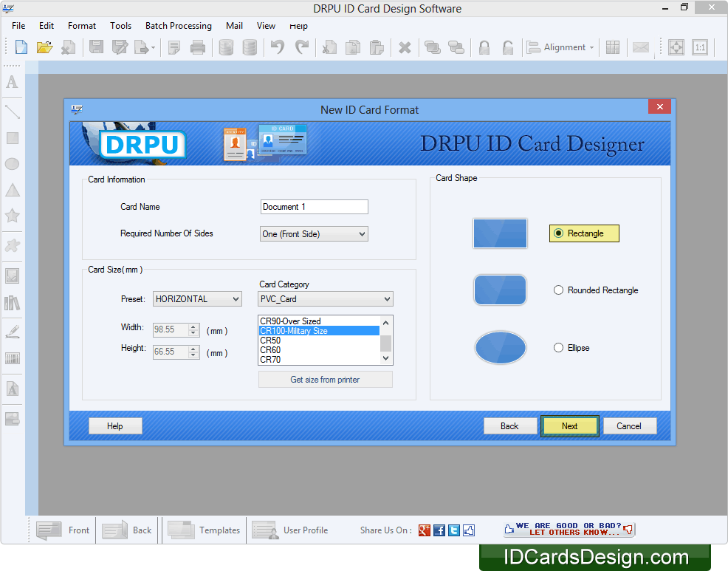Select CR70 in the card size list
Screen dimensions: 728x571
pyautogui.click(x=319, y=360)
